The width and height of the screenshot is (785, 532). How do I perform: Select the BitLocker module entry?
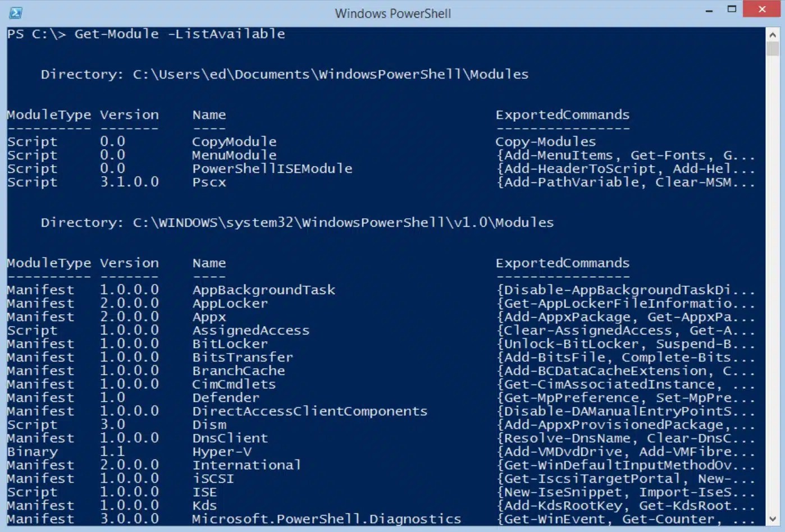(230, 343)
